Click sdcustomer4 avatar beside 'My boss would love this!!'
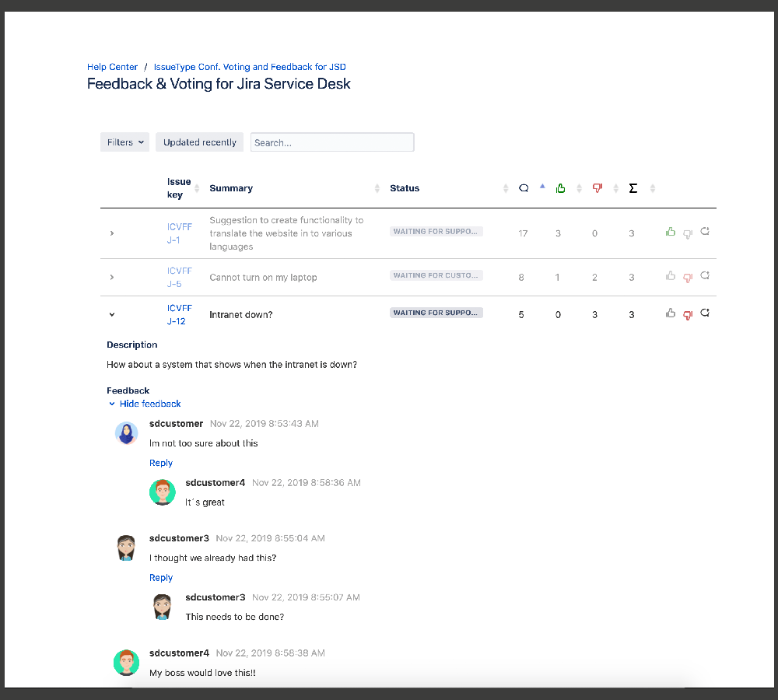This screenshot has height=700, width=778. (x=127, y=663)
